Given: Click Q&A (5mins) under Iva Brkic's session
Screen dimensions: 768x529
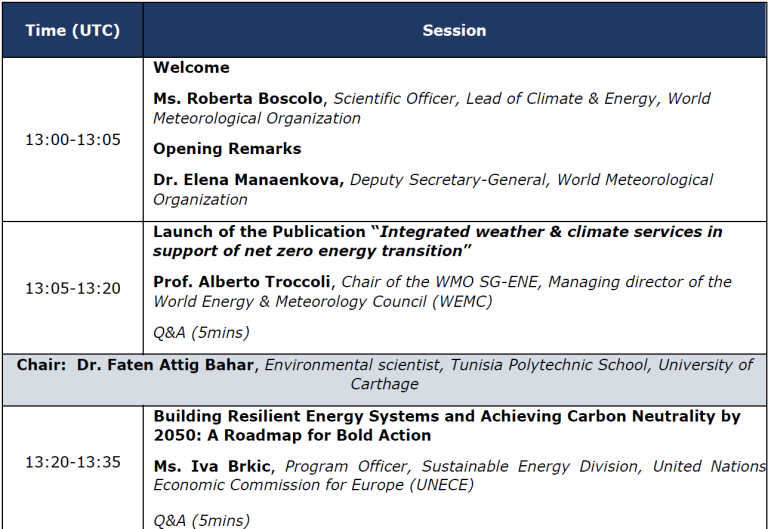Looking at the screenshot, I should coord(201,520).
